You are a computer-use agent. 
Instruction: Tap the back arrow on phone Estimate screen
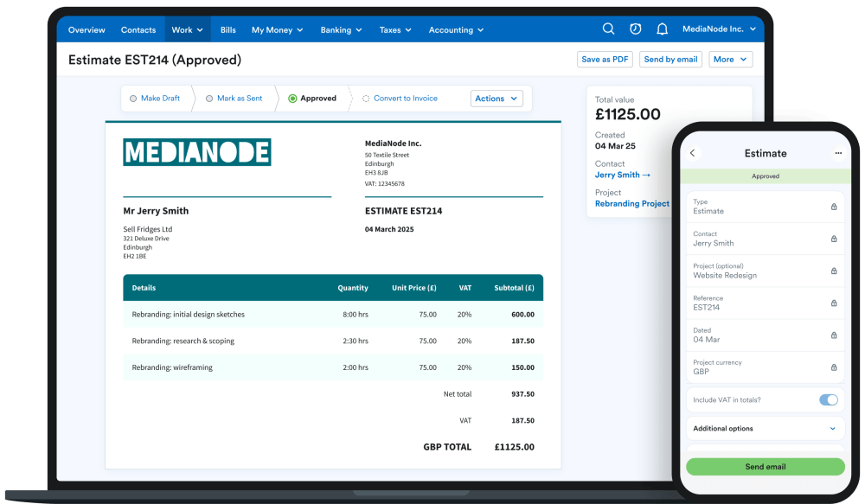click(x=692, y=153)
